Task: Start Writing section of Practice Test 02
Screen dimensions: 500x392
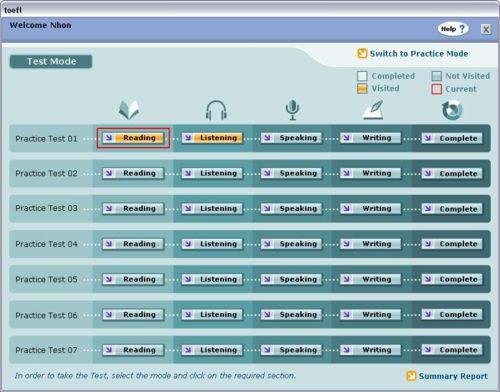Action: tap(370, 173)
